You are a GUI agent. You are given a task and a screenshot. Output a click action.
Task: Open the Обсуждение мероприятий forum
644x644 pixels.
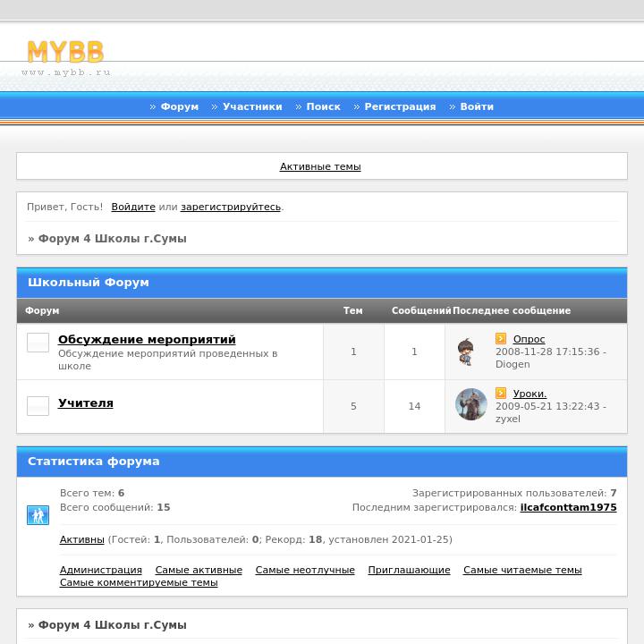tap(147, 340)
